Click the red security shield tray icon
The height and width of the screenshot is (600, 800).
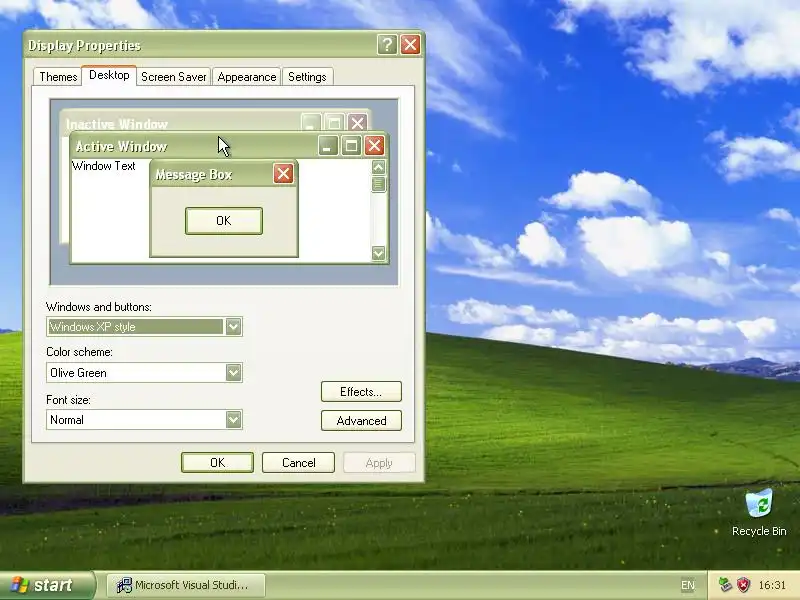pos(743,585)
